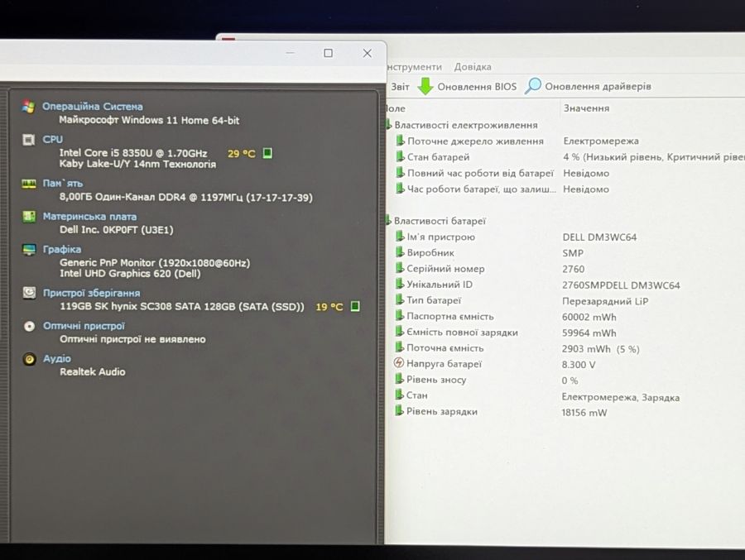The width and height of the screenshot is (745, 560).
Task: Click the '2903 mWh (5 %)' value
Action: pyautogui.click(x=601, y=349)
